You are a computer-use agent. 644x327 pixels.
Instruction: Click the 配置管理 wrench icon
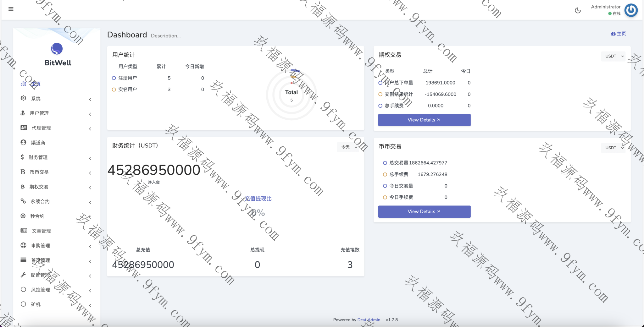[x=23, y=275]
